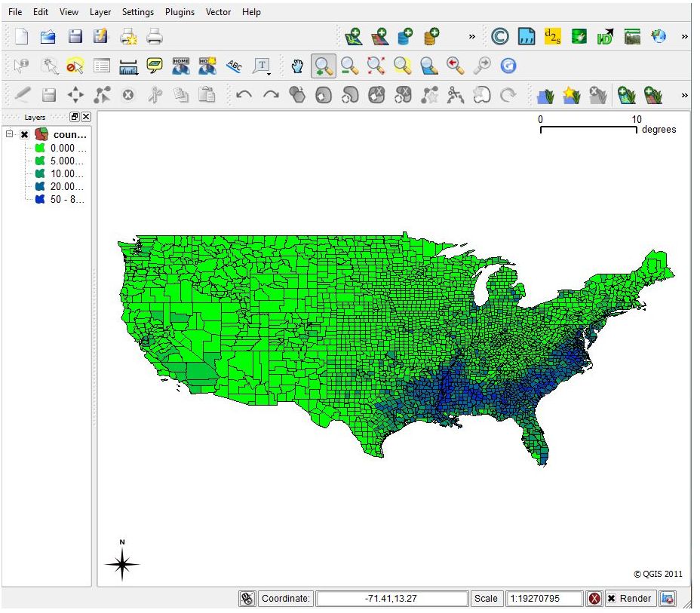700x613 pixels.
Task: Collapse the counties layer tree node
Action: [x=10, y=134]
